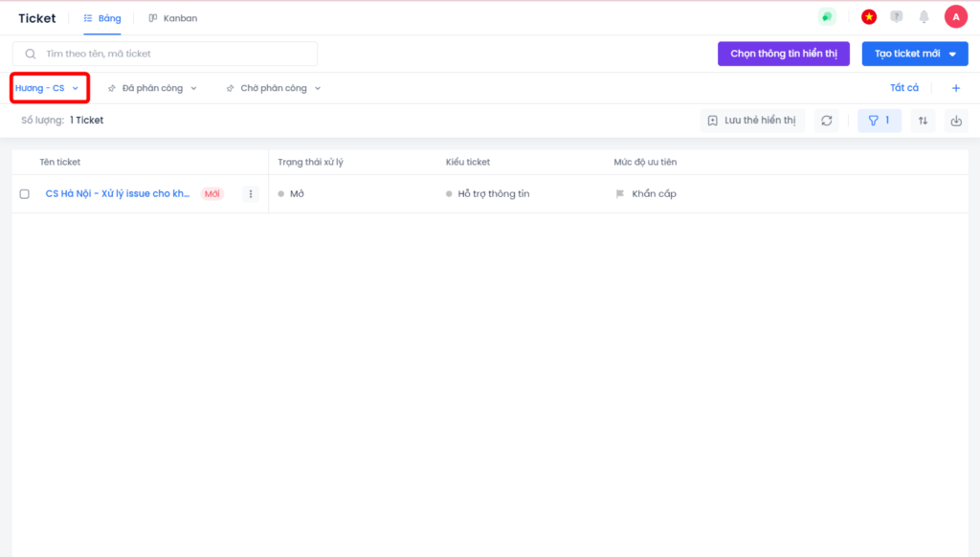Select the Chờ phân công view
The height and width of the screenshot is (557, 980).
pyautogui.click(x=274, y=88)
